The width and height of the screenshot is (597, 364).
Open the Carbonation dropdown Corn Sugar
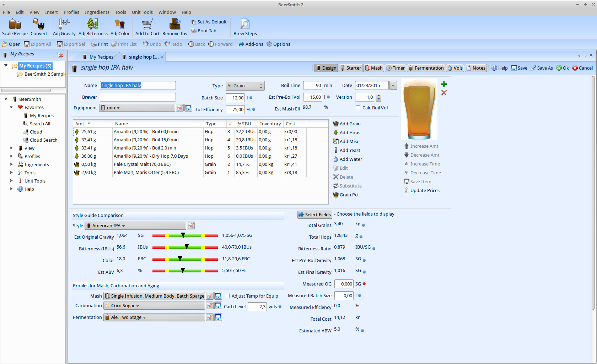point(154,305)
